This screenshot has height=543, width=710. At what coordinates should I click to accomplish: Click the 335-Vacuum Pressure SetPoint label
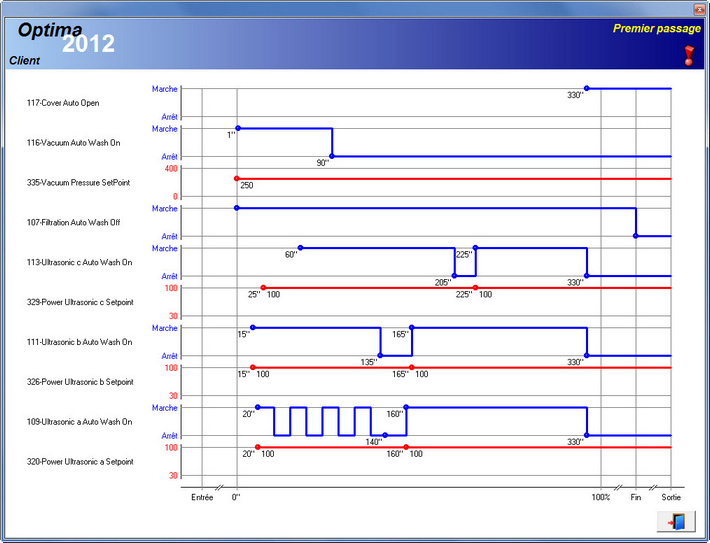click(x=78, y=183)
